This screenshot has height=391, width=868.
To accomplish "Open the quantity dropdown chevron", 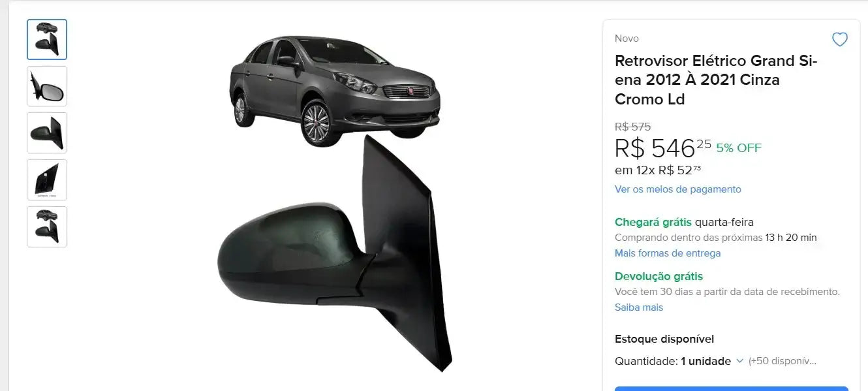I will click(739, 361).
